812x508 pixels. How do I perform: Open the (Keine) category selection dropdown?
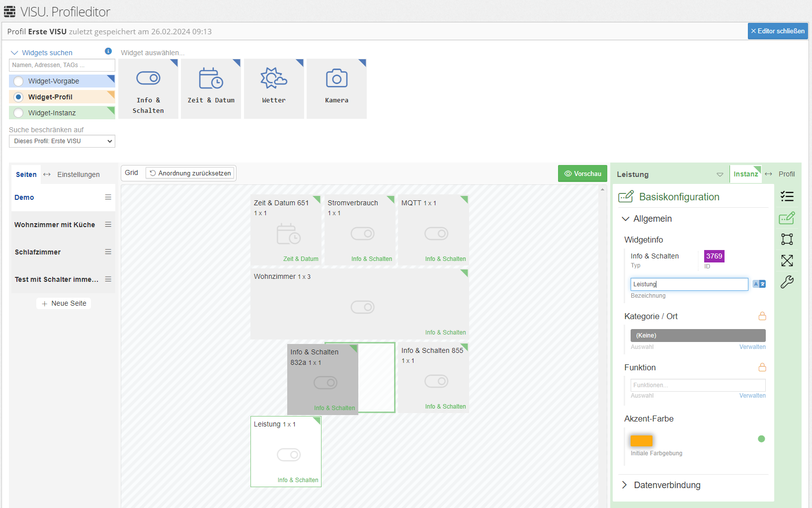[x=698, y=336]
